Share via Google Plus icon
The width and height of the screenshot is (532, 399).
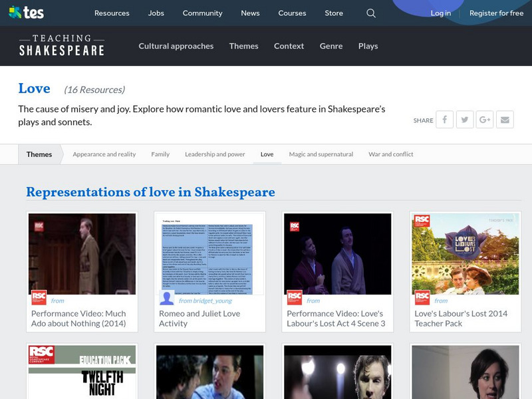click(x=485, y=120)
